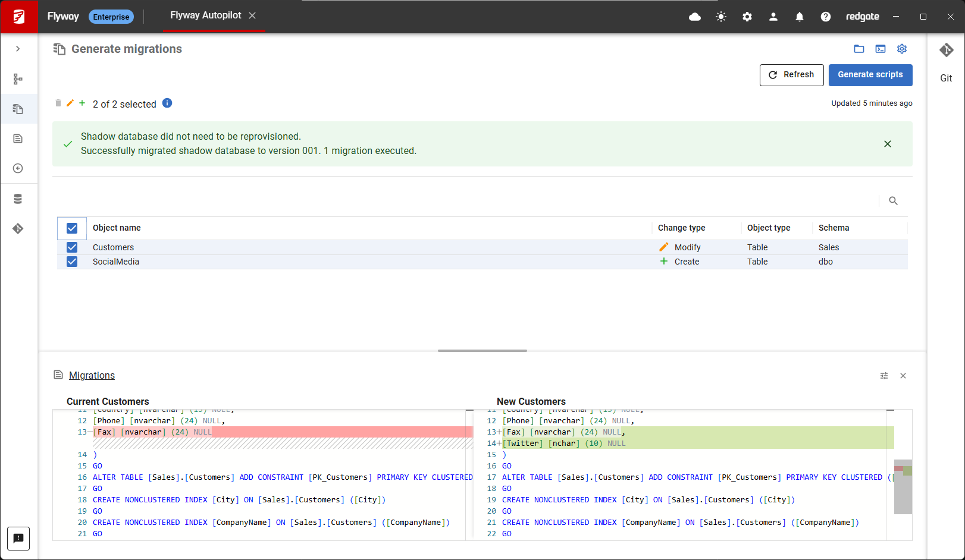Viewport: 965px width, 560px height.
Task: Click the trash delete filter icon
Action: (x=58, y=103)
